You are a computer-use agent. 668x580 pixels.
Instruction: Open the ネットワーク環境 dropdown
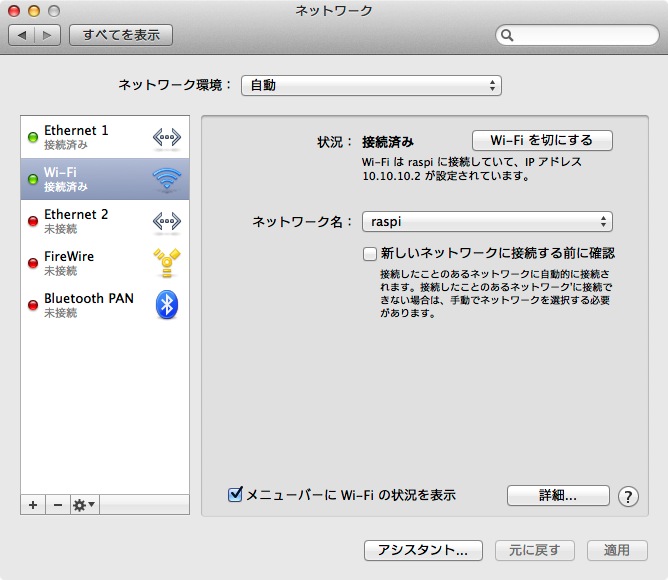tap(371, 85)
